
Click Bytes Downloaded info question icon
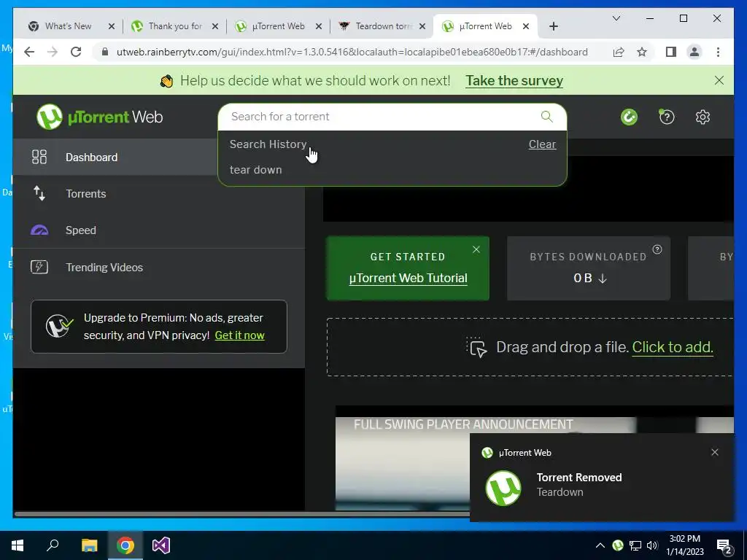657,249
